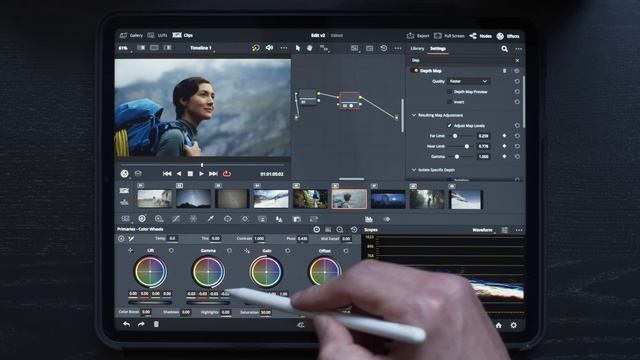
Task: Play the clip in reverse
Action: pos(179,174)
